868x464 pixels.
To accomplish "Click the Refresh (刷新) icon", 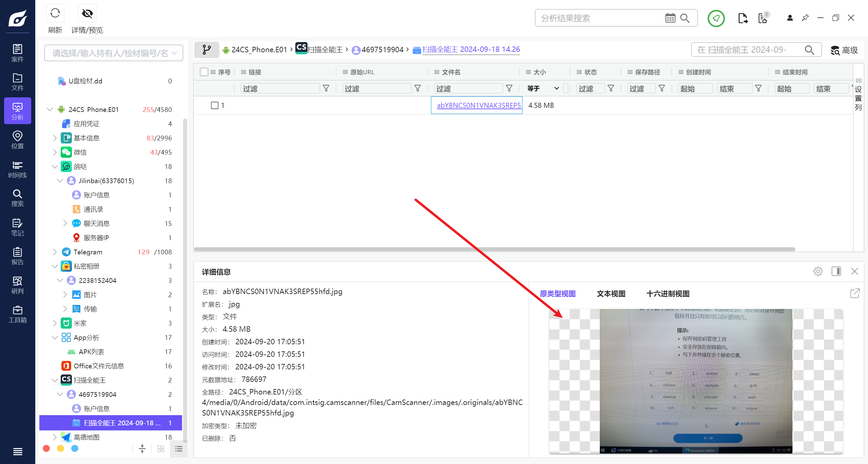I will (55, 14).
